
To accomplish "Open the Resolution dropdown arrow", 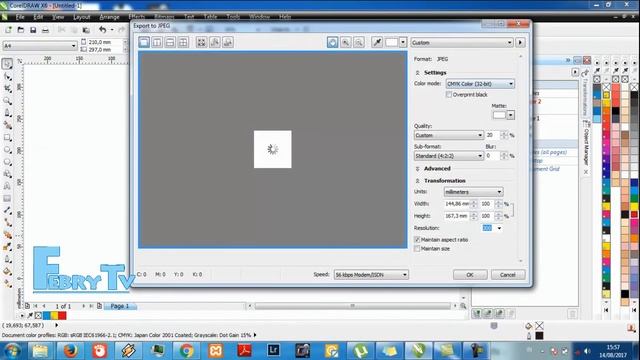I will (499, 228).
